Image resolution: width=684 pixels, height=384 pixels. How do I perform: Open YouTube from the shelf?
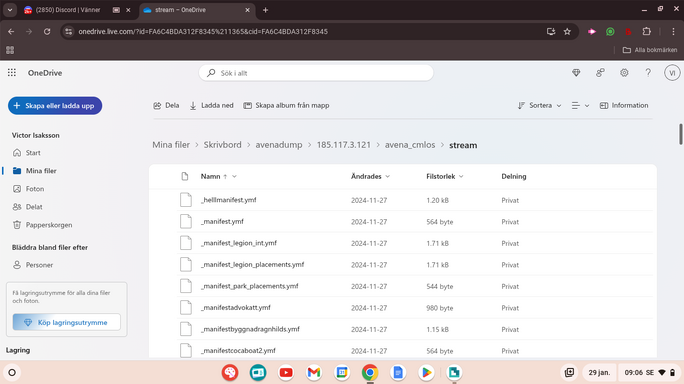click(286, 373)
